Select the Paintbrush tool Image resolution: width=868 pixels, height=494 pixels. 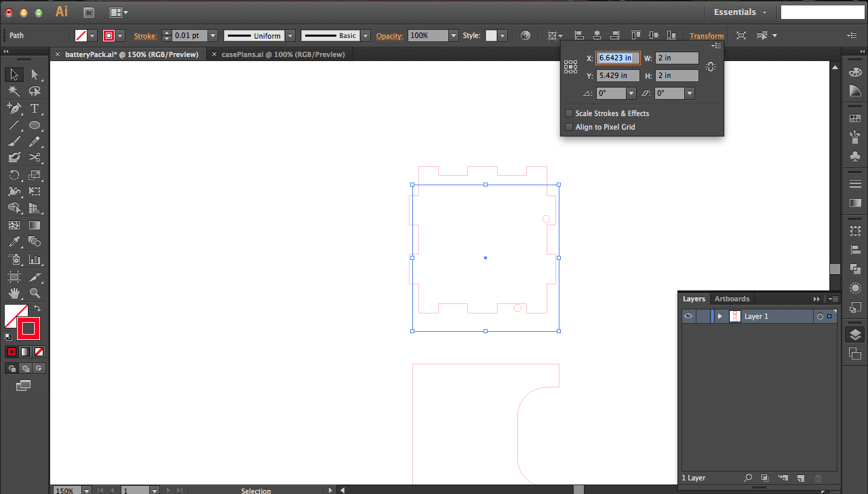(14, 141)
